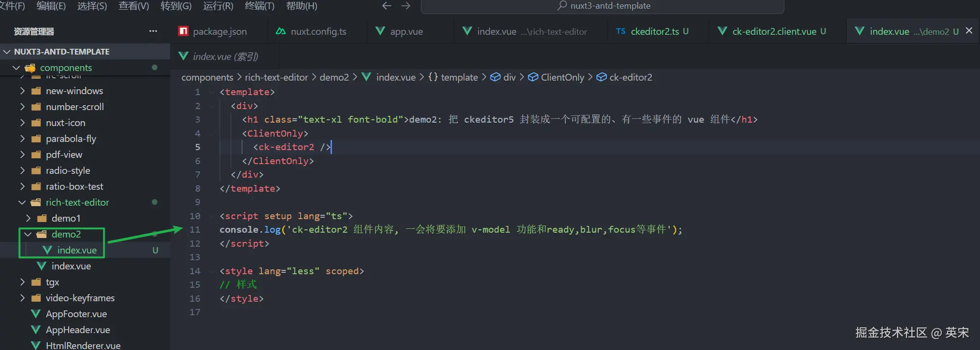Select the new-windows folder icon

coord(36,91)
